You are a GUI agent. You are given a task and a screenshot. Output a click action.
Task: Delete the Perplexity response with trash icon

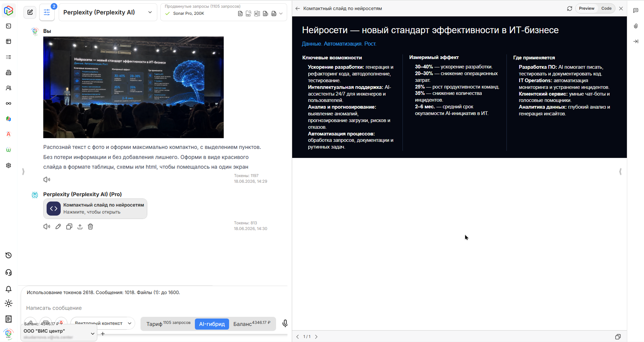pos(90,227)
